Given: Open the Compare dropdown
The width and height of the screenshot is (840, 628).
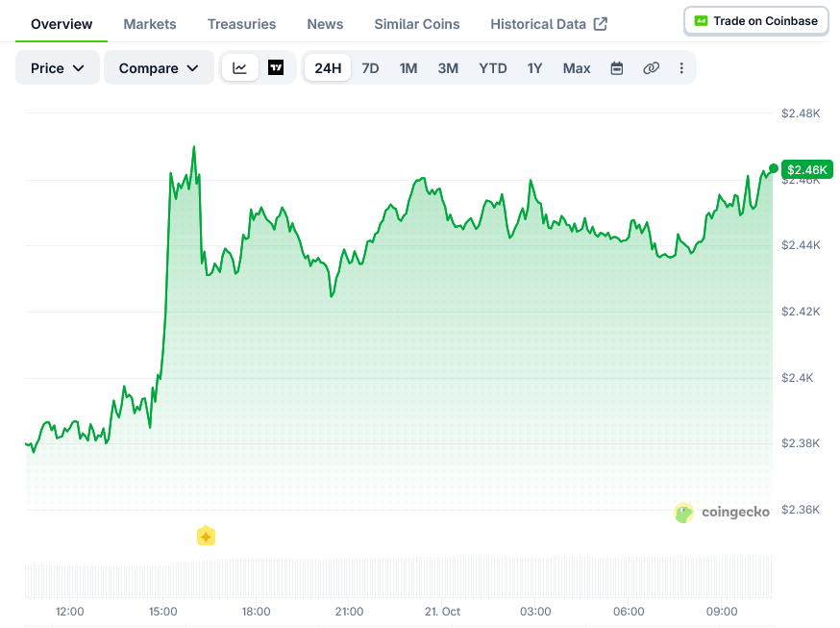Looking at the screenshot, I should (159, 68).
